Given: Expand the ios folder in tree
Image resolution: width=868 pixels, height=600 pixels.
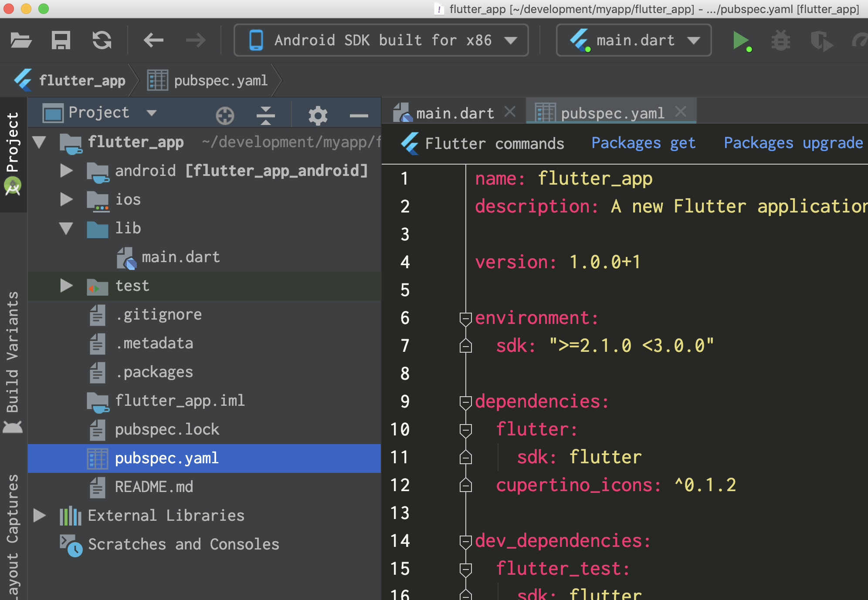Looking at the screenshot, I should coord(66,199).
